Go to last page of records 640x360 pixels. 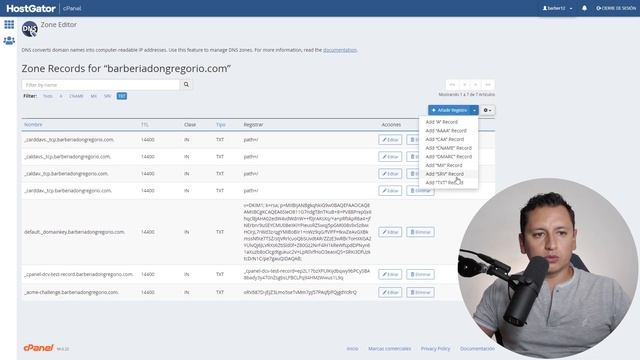click(x=488, y=84)
